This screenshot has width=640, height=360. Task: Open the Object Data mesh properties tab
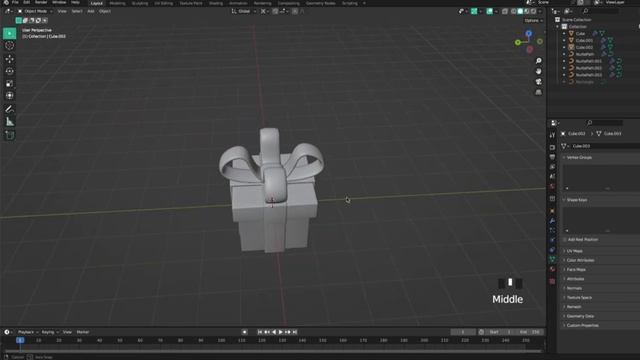click(x=552, y=259)
